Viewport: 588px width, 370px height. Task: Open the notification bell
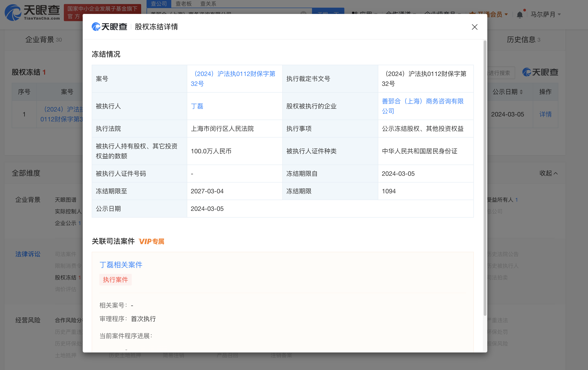point(520,15)
